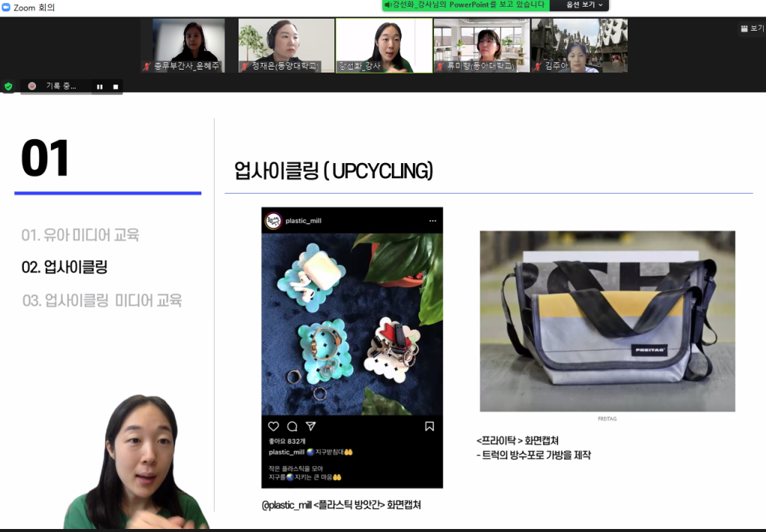766x532 pixels.
Task: Select 김주아 participant video tile
Action: 580,46
